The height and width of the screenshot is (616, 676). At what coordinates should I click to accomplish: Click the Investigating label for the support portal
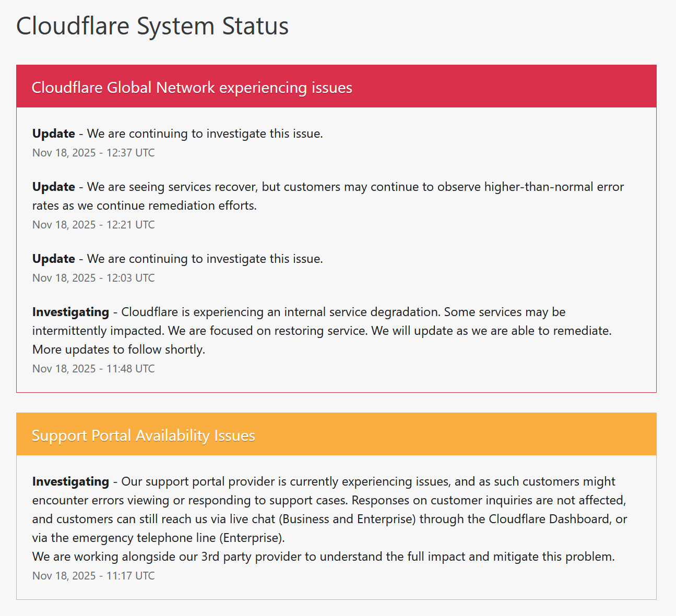click(x=70, y=481)
